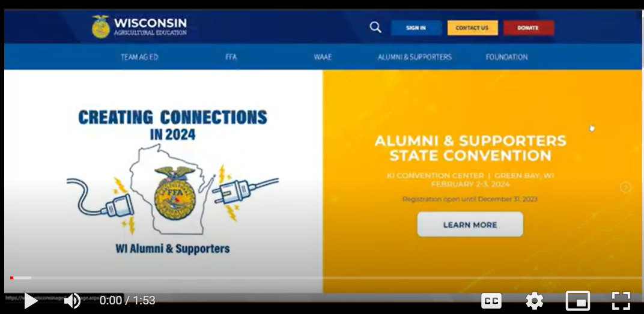This screenshot has height=314, width=644.
Task: Click LEARN MORE convention button
Action: [x=470, y=225]
